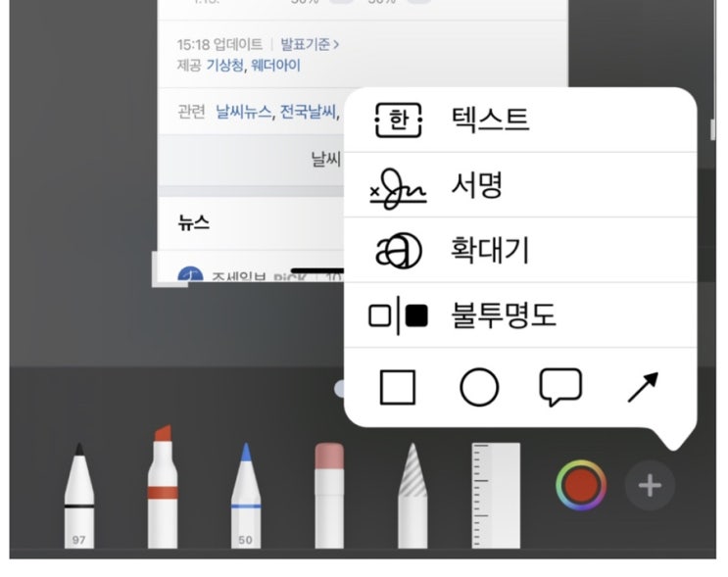The width and height of the screenshot is (728, 577).
Task: Choose 불투명도 opacity option
Action: [x=520, y=314]
